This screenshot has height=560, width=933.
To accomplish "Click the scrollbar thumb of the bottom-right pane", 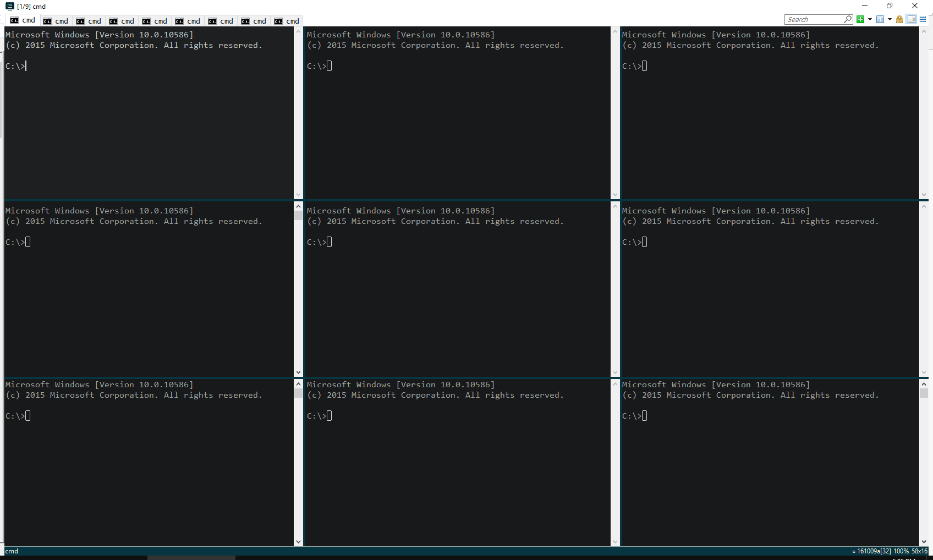I will (924, 393).
